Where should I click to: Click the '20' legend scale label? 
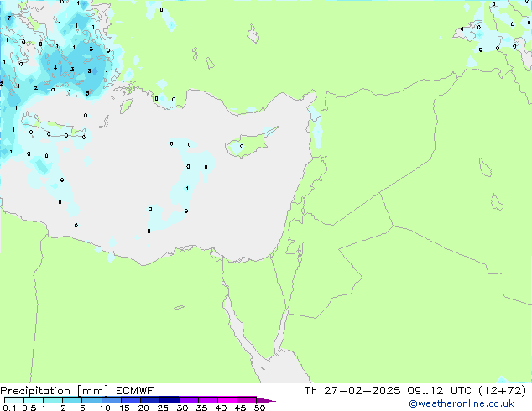click(x=143, y=408)
